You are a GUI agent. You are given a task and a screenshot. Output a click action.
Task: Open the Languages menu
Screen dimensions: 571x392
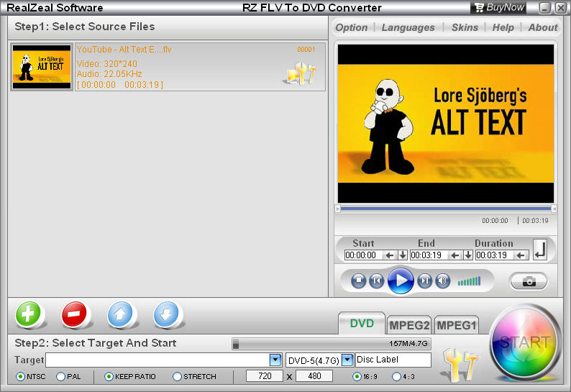tap(408, 27)
